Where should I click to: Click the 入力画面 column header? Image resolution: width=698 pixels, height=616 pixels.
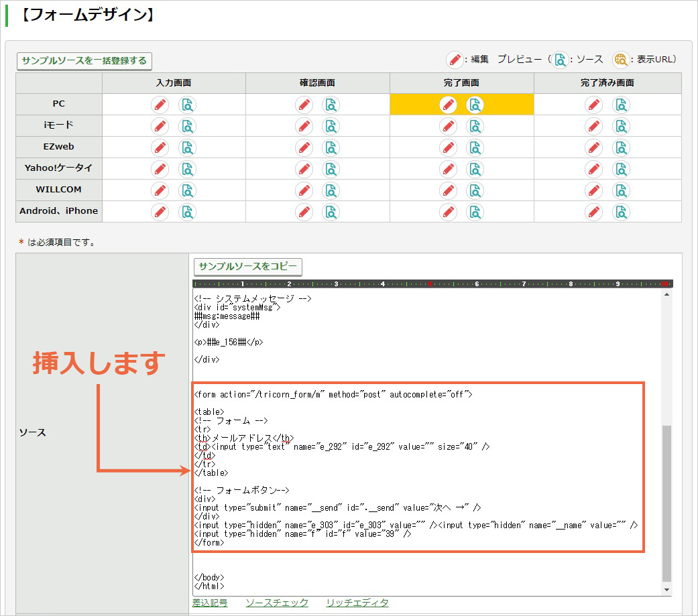tap(174, 83)
